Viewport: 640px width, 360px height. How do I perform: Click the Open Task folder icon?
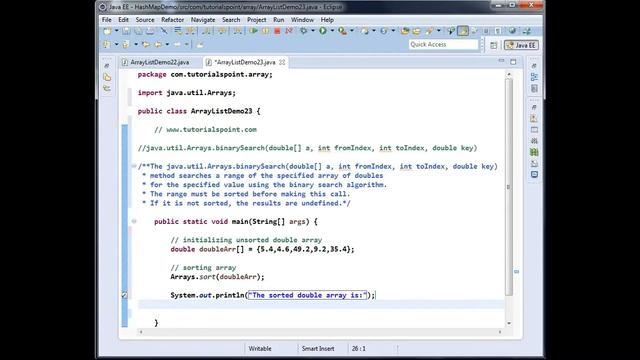416,31
